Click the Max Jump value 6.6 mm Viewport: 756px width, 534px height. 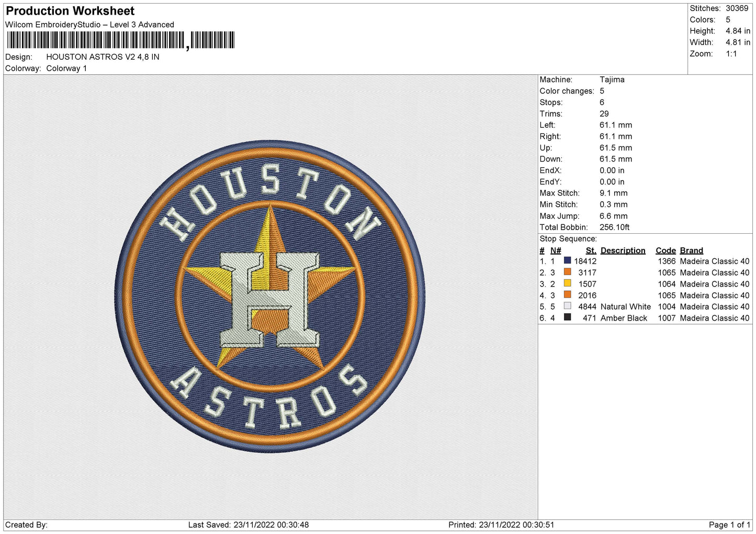pos(614,216)
